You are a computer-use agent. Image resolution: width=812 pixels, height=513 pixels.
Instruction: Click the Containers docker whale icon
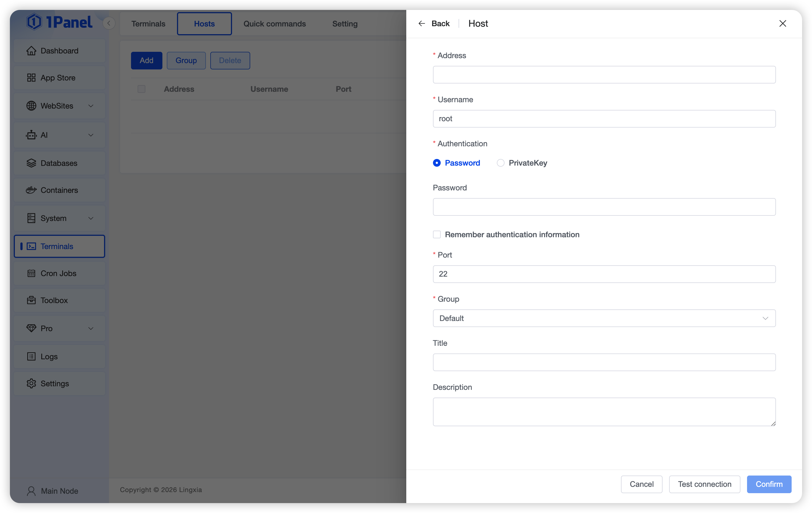point(31,190)
